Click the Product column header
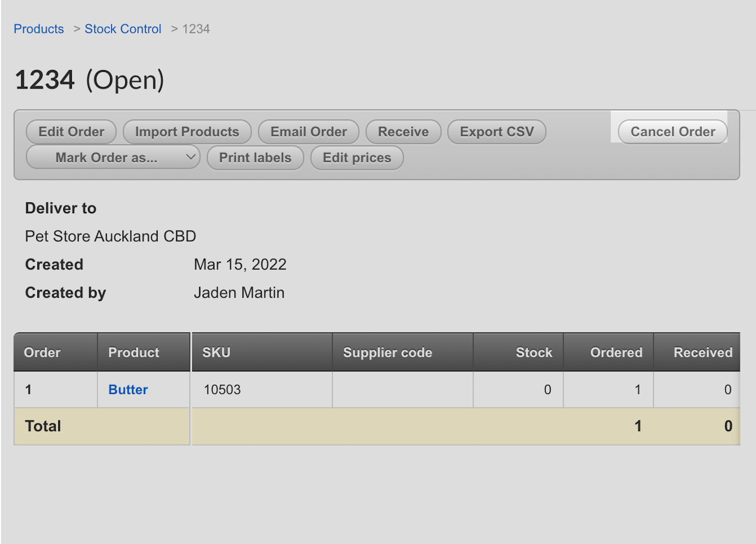This screenshot has height=544, width=756. click(x=133, y=352)
